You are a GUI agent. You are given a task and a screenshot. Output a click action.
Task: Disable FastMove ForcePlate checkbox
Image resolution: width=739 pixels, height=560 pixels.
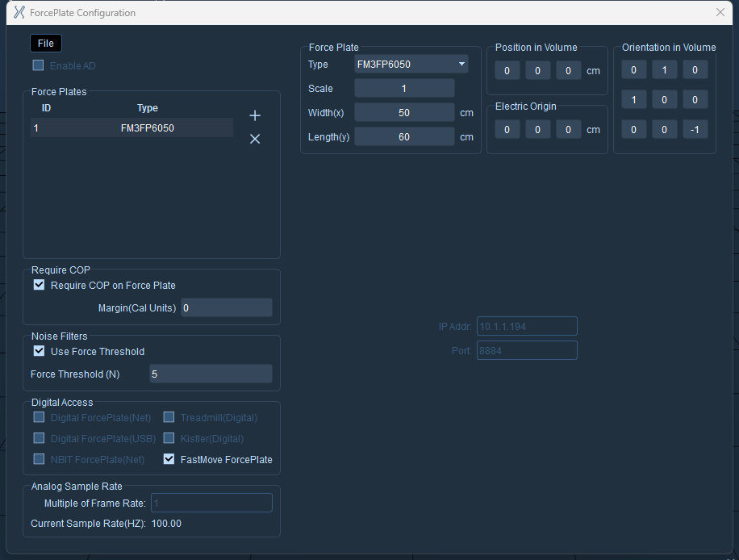[x=169, y=459]
